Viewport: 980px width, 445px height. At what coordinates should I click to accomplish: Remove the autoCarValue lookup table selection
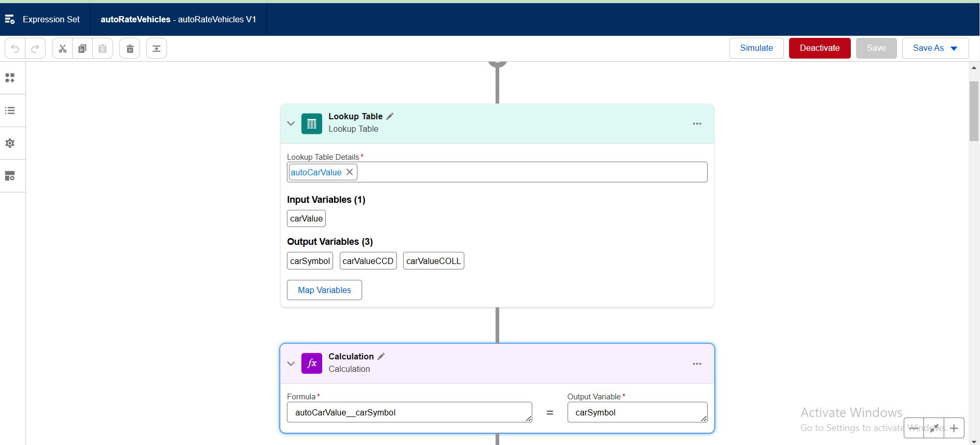pyautogui.click(x=350, y=172)
